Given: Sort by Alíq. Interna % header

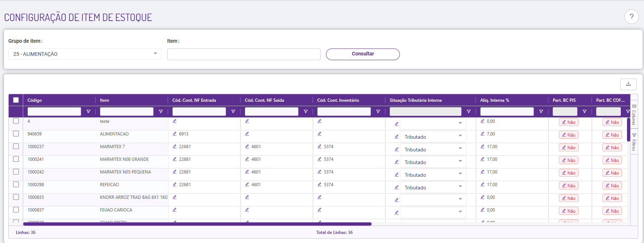Looking at the screenshot, I should [x=494, y=100].
